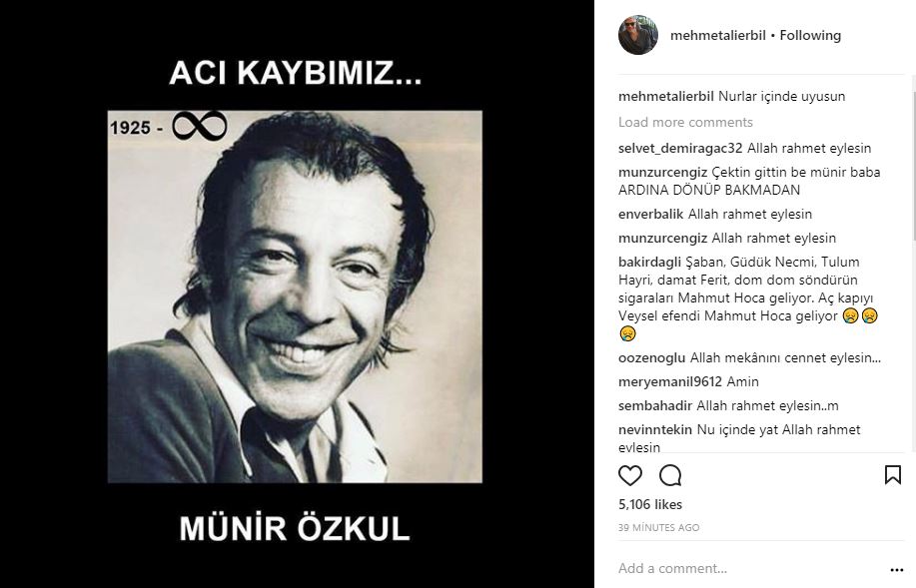
Task: Click the Add a comment field
Action: (x=749, y=568)
